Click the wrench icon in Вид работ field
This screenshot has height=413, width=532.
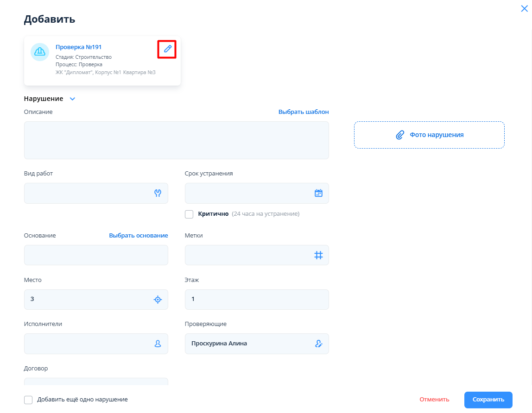(158, 193)
